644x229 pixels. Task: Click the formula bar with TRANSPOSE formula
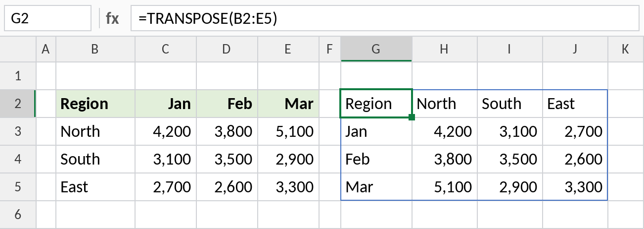coord(385,19)
